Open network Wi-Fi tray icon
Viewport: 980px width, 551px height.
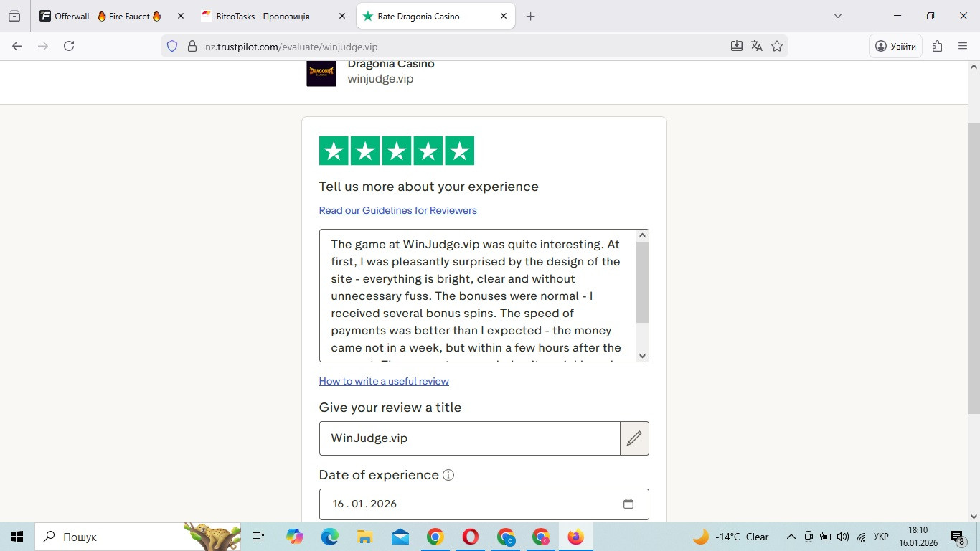(x=861, y=537)
